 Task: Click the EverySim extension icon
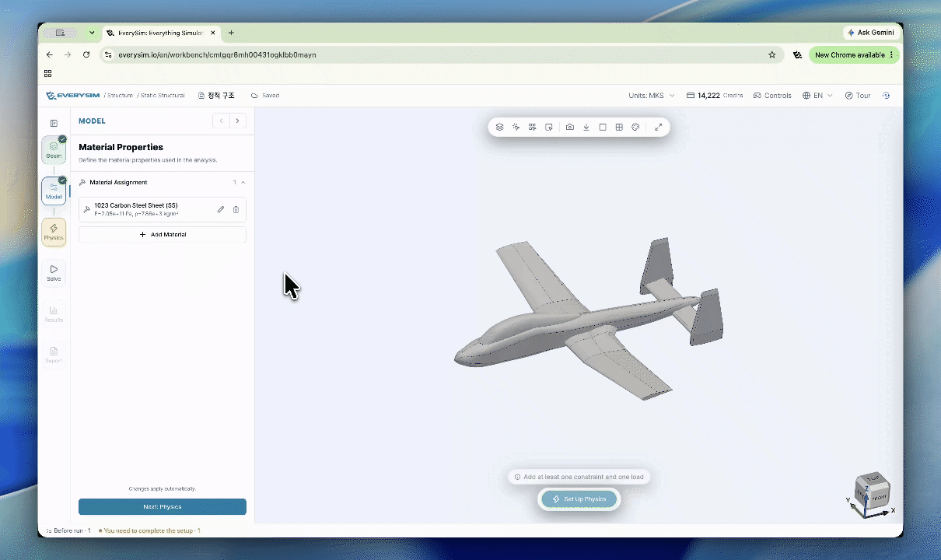[x=797, y=55]
